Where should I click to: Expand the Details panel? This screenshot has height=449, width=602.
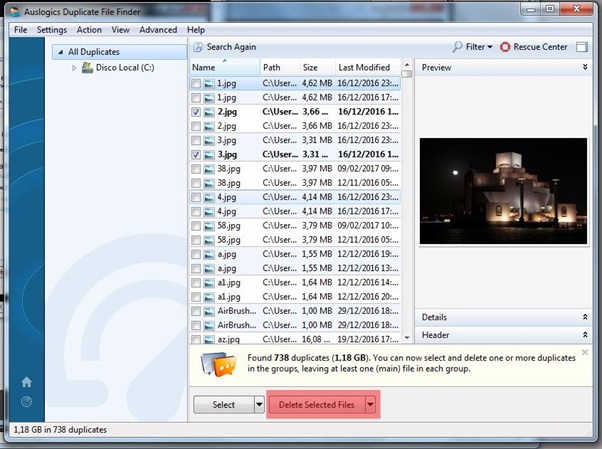[585, 317]
